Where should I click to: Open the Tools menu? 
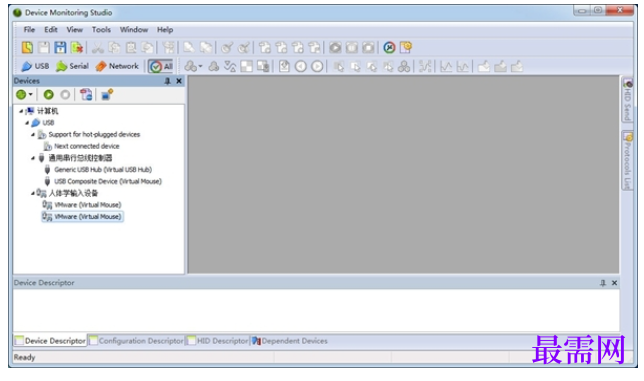click(101, 30)
